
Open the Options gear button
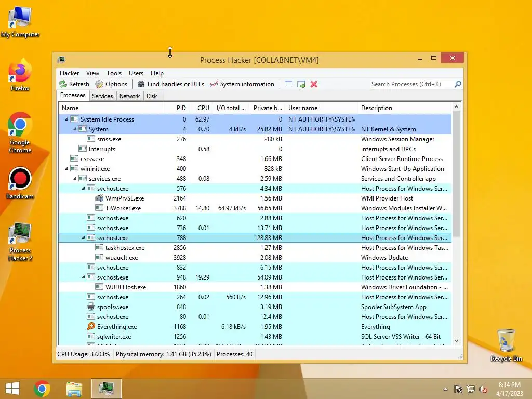[111, 84]
